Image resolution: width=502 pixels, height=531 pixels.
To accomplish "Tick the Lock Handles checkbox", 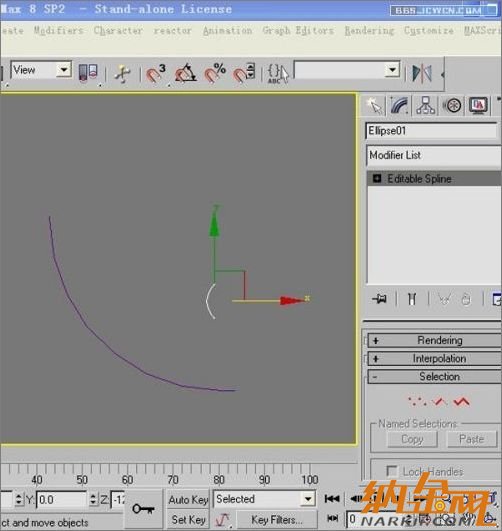I will point(392,471).
